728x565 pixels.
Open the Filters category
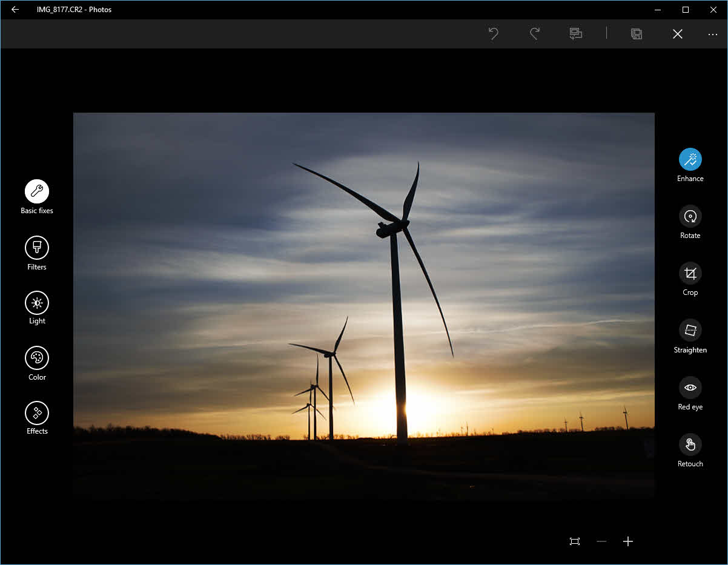[37, 248]
